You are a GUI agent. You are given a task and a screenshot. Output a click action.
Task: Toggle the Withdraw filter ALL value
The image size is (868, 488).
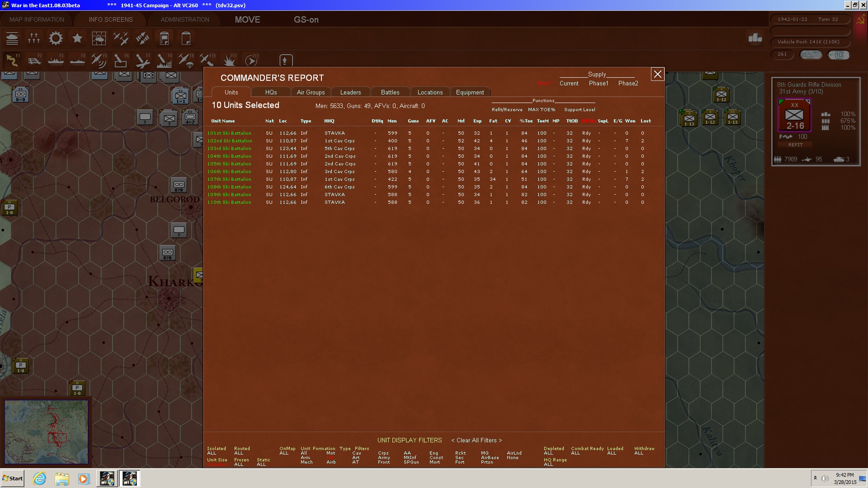click(639, 453)
